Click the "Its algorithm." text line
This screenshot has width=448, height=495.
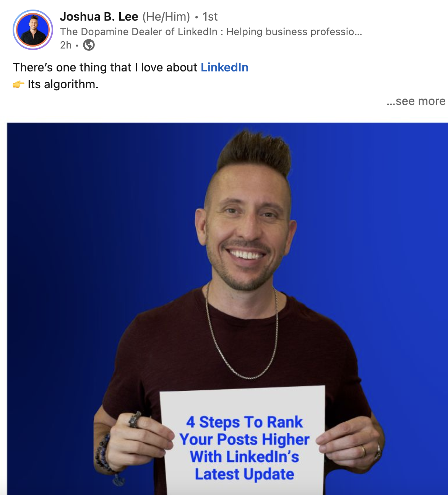coord(63,84)
